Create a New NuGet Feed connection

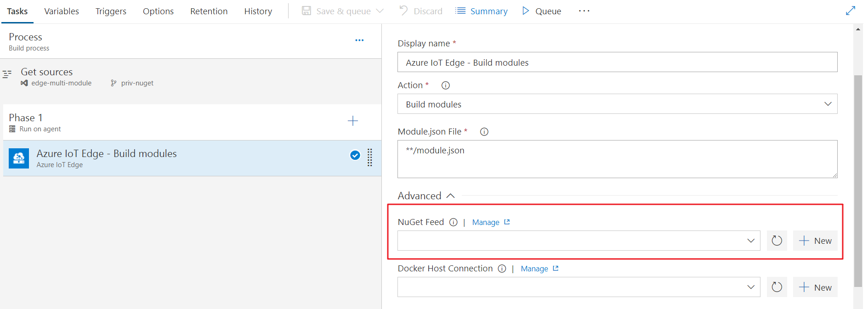(815, 241)
